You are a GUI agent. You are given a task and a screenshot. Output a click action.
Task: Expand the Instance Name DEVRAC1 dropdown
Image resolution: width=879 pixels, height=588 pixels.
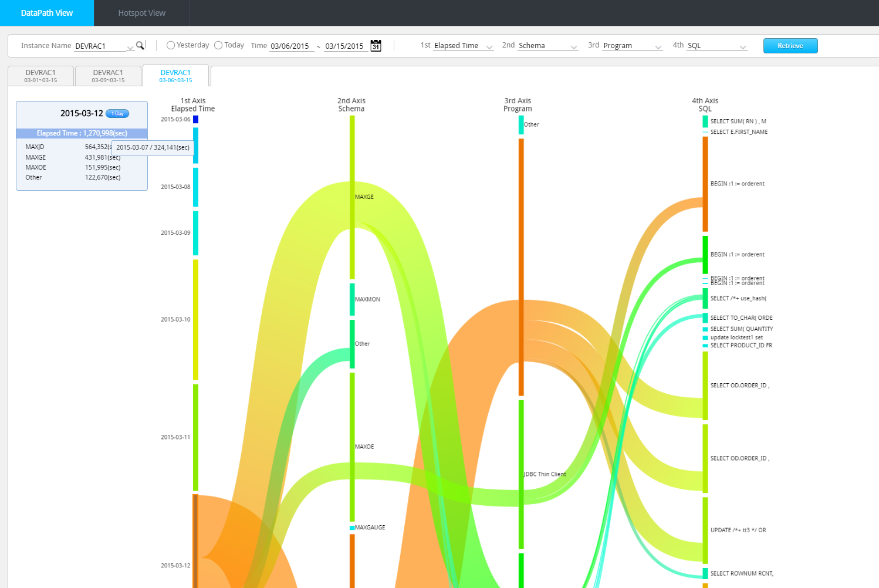[x=104, y=46]
